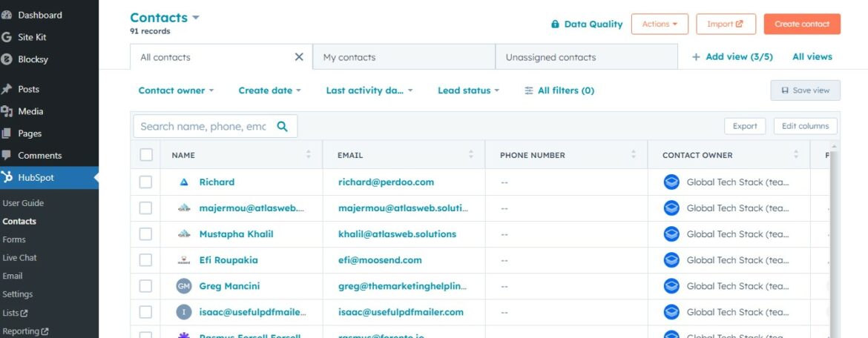Open Forms in the HubSpot submenu

(14, 239)
